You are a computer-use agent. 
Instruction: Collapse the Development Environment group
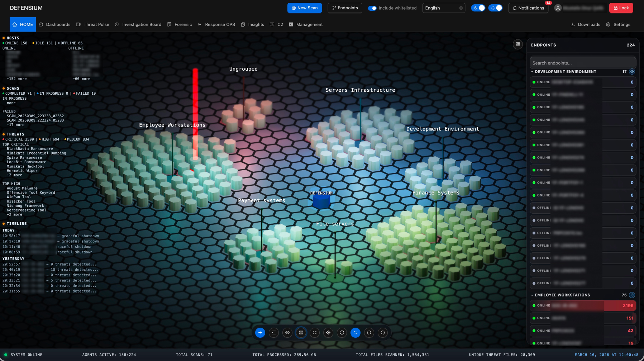tap(532, 72)
